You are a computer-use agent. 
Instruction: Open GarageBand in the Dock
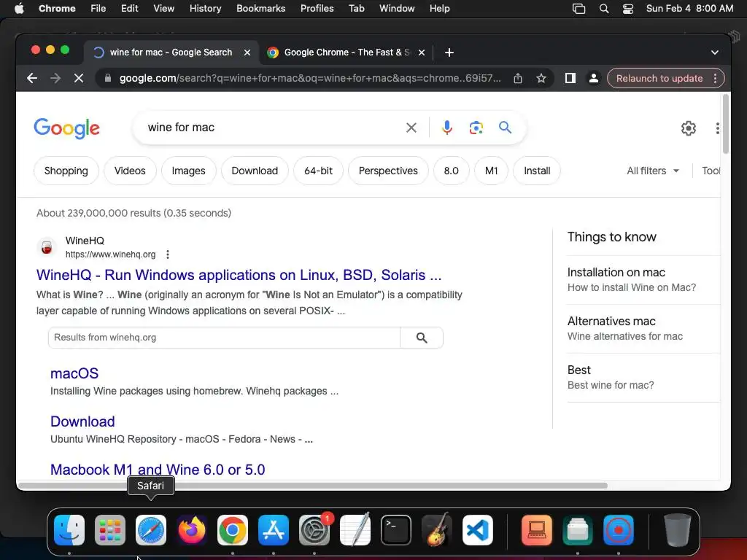[436, 530]
